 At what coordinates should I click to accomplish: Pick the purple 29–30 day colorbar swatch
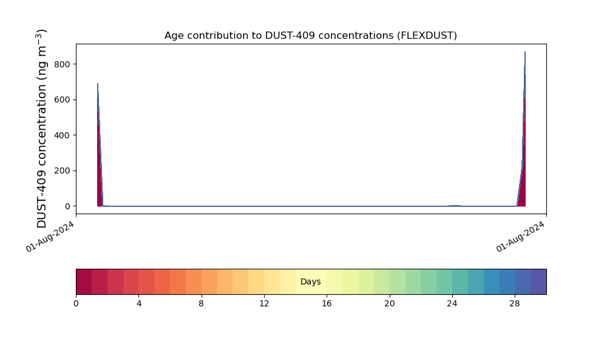(x=538, y=281)
